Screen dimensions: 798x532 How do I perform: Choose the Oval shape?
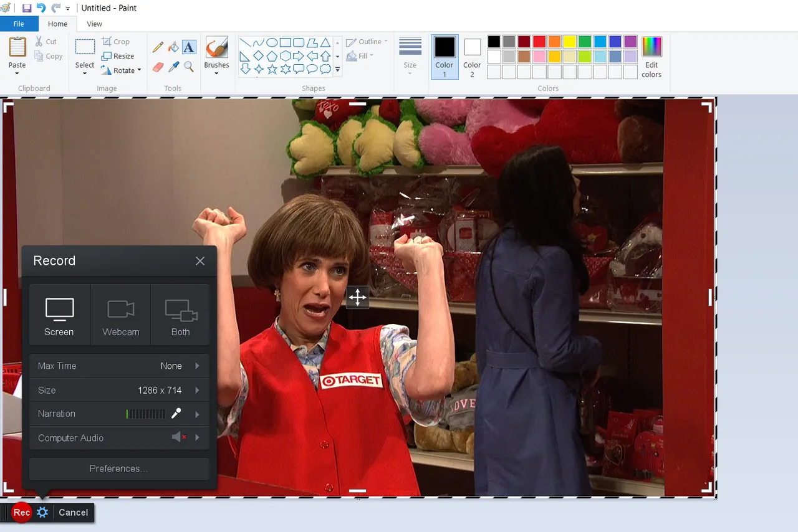pyautogui.click(x=272, y=42)
